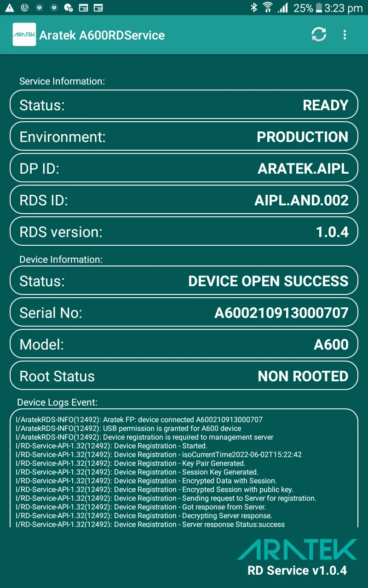Tap the RDS ID AIPL.AND.002 field

[183, 200]
